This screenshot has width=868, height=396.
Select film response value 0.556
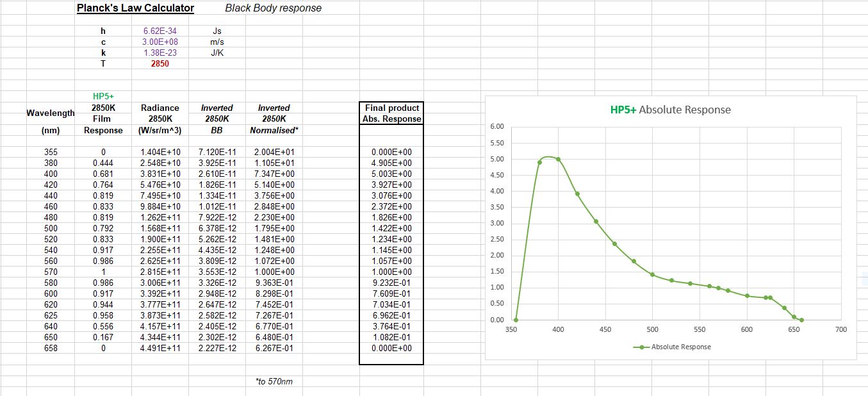coord(103,326)
